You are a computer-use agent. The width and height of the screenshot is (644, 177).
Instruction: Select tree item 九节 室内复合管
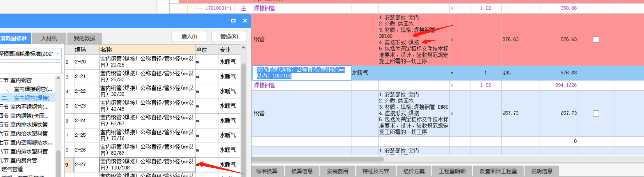tap(19, 160)
